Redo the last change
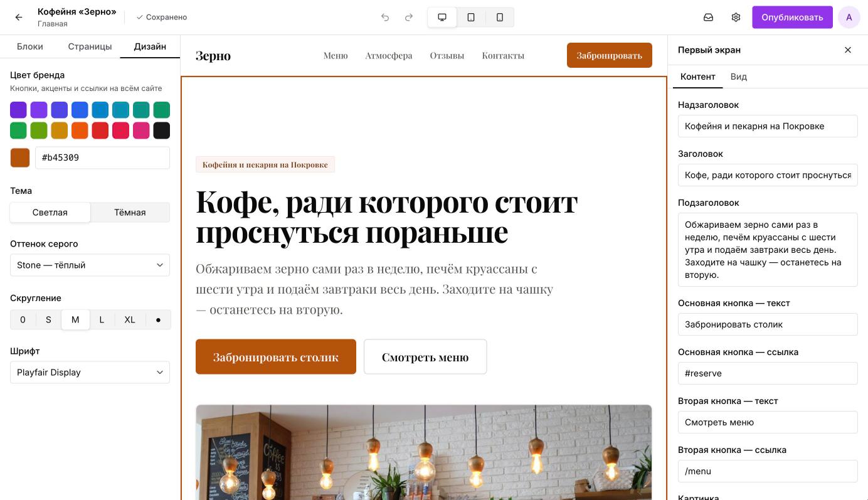This screenshot has width=868, height=500. click(x=409, y=18)
